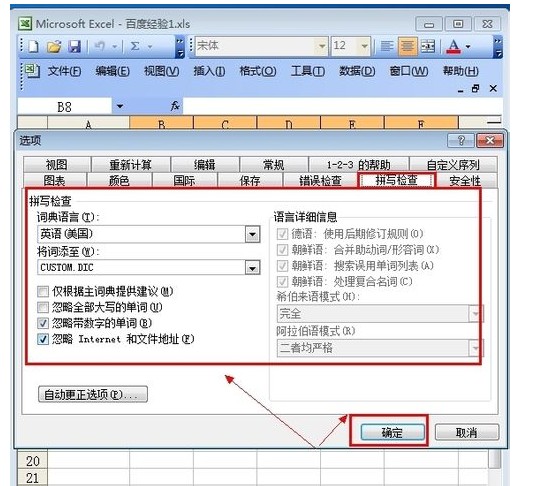Screen dimensions: 541x486
Task: Switch to the 保存 tab
Action: 250,180
